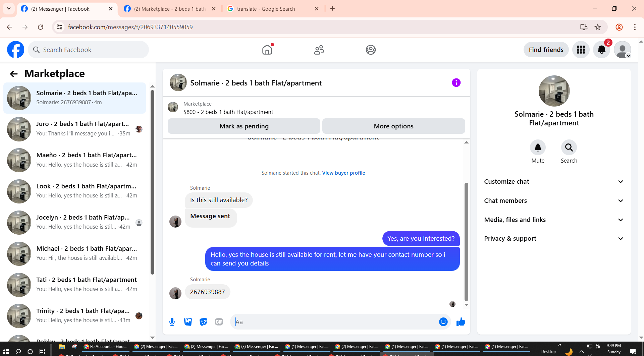The height and width of the screenshot is (356, 644).
Task: Open Chrome's three-dot menu
Action: [x=635, y=27]
